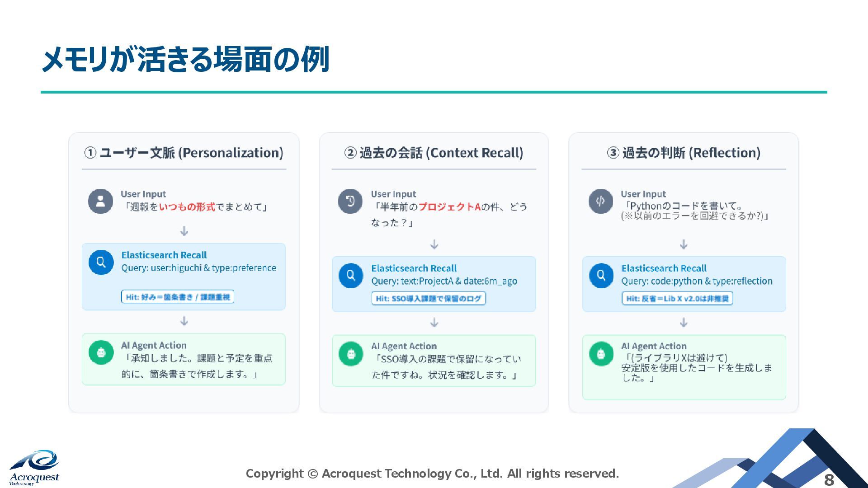Click the ① ユーザー文脈 (Personalization) heading
The width and height of the screenshot is (868, 488).
pyautogui.click(x=184, y=153)
